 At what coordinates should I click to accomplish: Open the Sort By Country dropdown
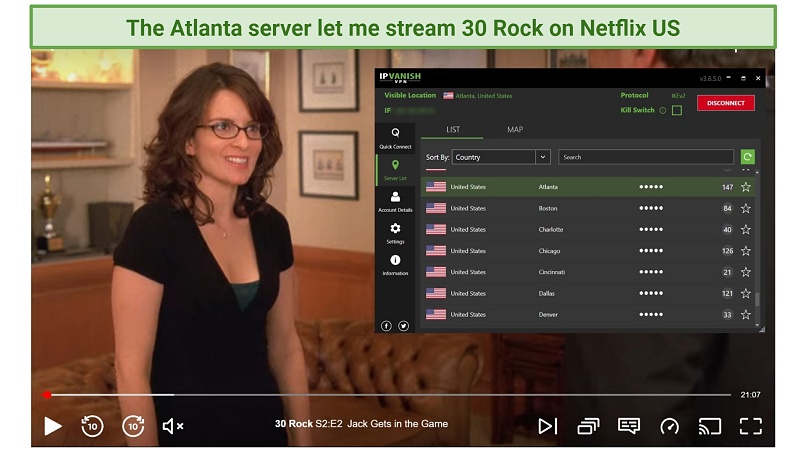501,157
